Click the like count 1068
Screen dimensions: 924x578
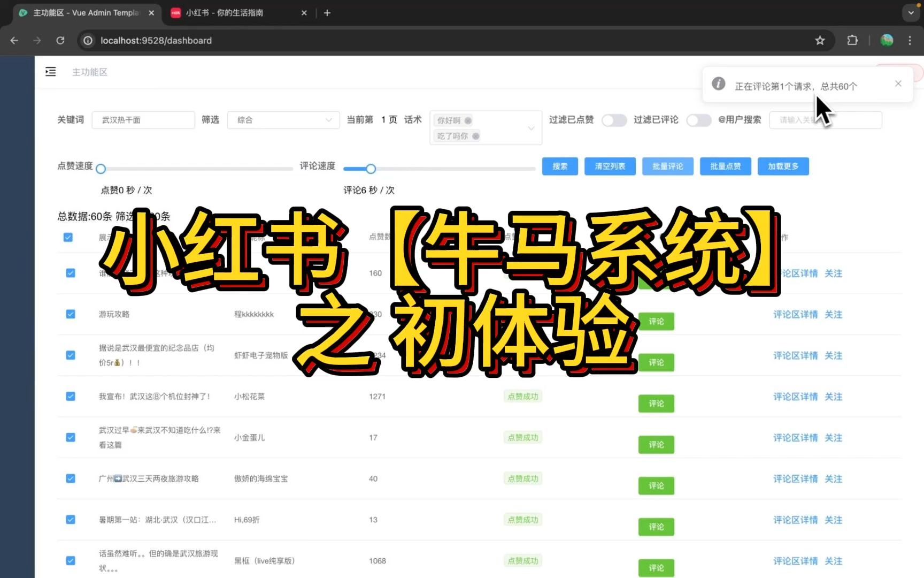point(377,561)
